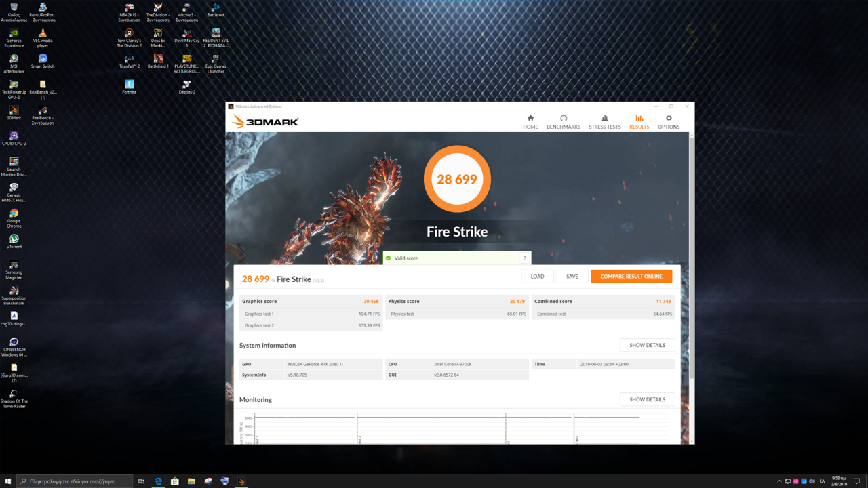
Task: Select the Samsung Magician desktop icon
Action: pos(14,270)
